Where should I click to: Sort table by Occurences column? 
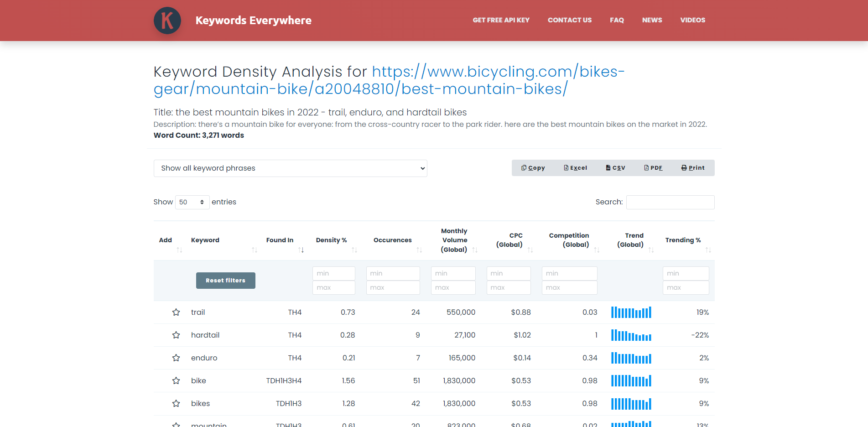pyautogui.click(x=419, y=250)
